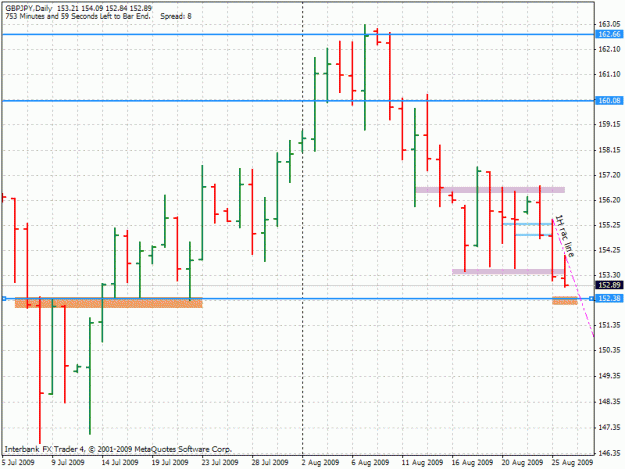This screenshot has height=469, width=625.
Task: Click the 150.35 price axis label
Action: click(x=609, y=350)
